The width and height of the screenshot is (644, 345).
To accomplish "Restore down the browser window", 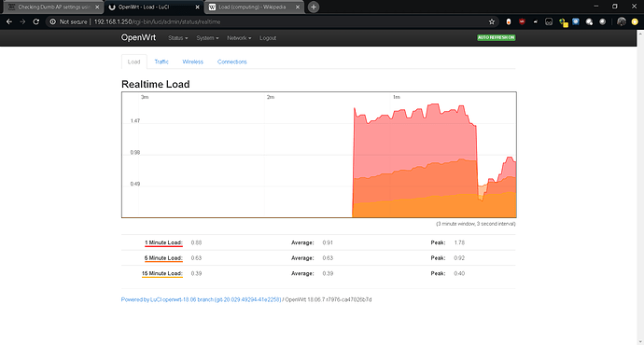I will tap(615, 7).
